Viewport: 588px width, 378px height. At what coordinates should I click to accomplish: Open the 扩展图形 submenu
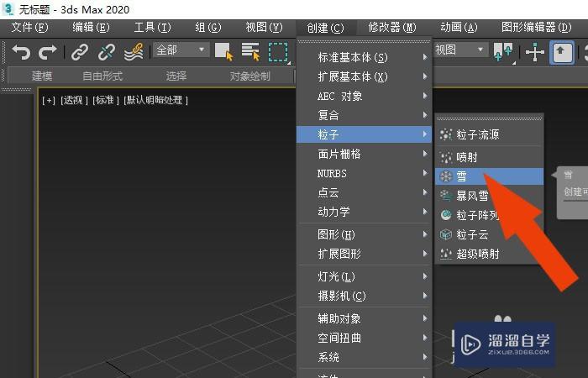pyautogui.click(x=364, y=254)
